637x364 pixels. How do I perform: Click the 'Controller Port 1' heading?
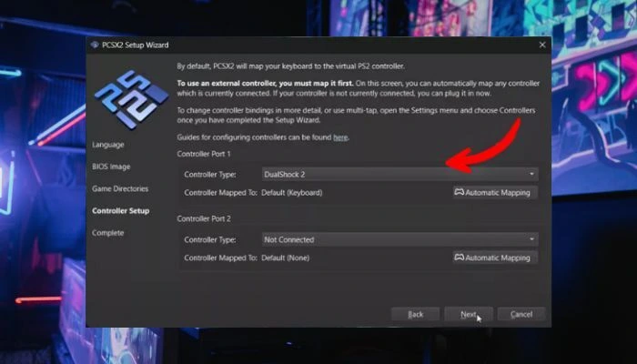204,154
